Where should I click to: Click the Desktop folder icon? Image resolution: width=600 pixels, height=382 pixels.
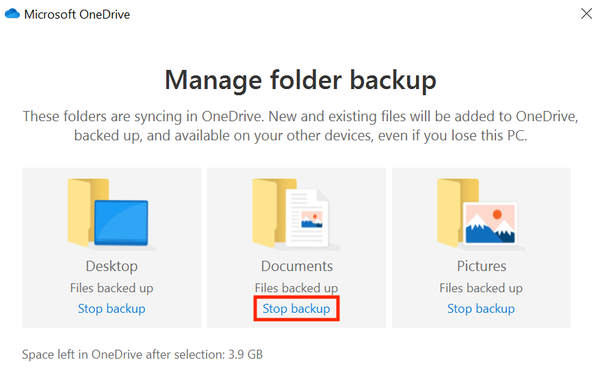coord(111,214)
